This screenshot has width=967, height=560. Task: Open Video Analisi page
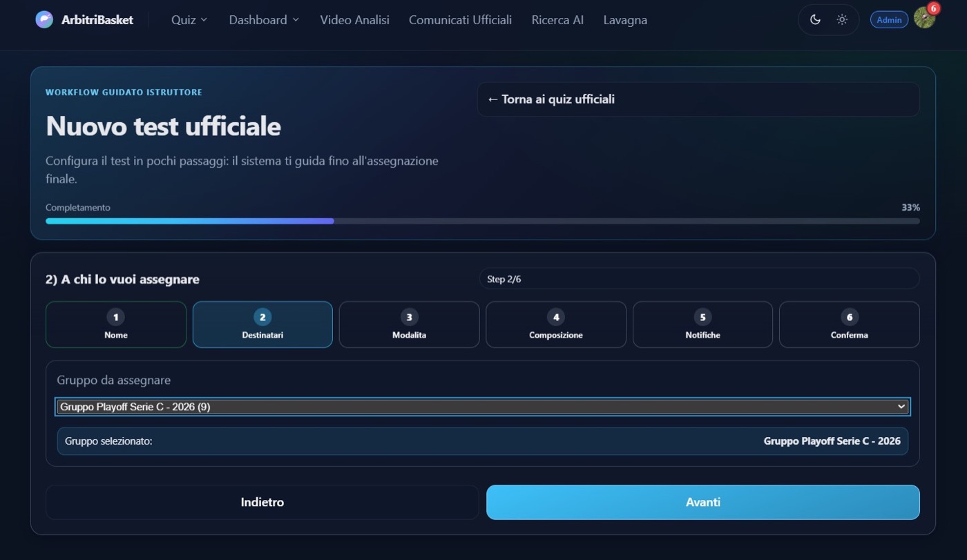[355, 20]
